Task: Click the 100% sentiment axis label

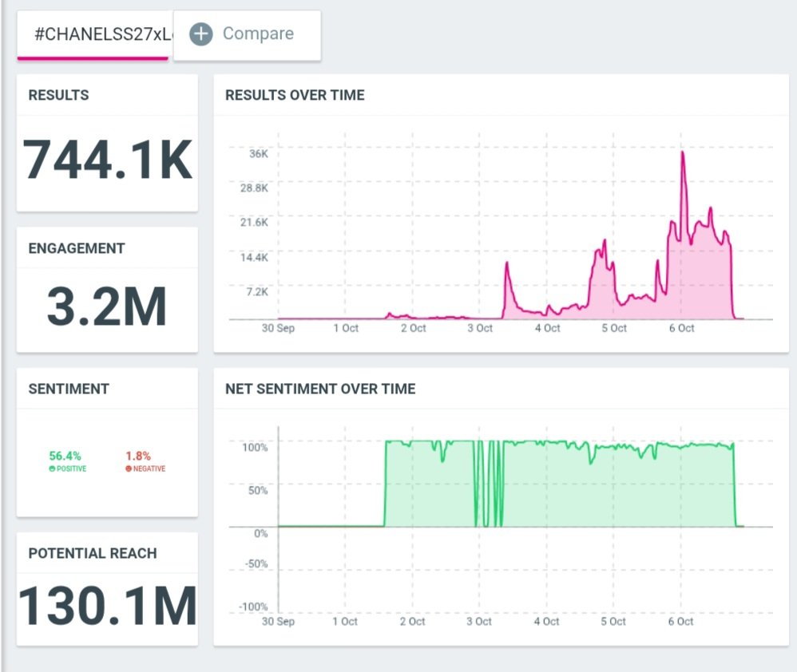Action: 255,448
